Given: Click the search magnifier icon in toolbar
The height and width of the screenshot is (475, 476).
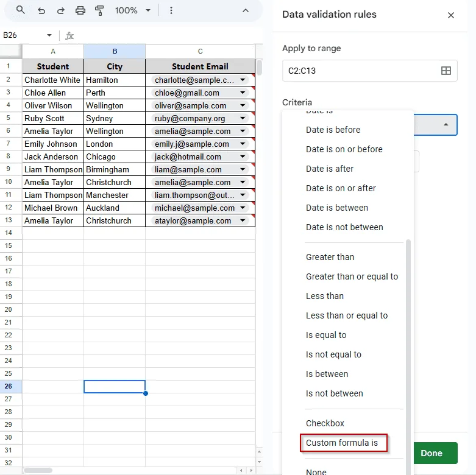Looking at the screenshot, I should [x=20, y=10].
